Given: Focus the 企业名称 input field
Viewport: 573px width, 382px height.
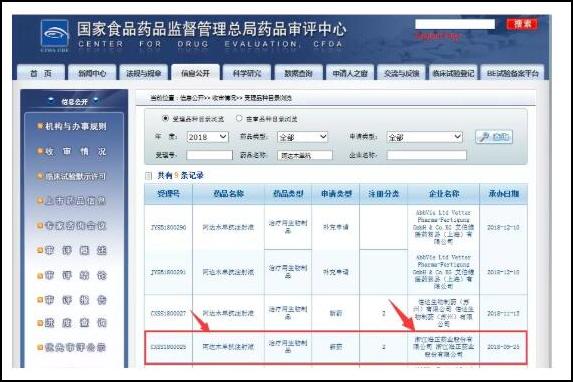Looking at the screenshot, I should [427, 155].
